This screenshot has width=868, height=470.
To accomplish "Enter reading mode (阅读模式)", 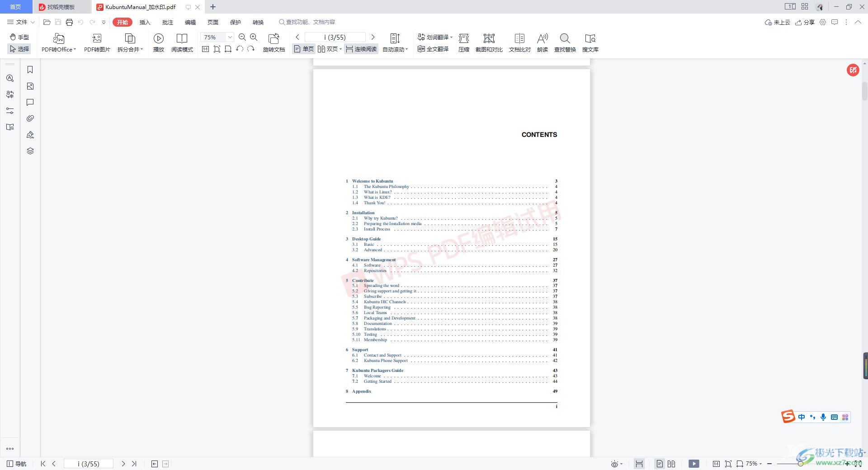I will (182, 43).
